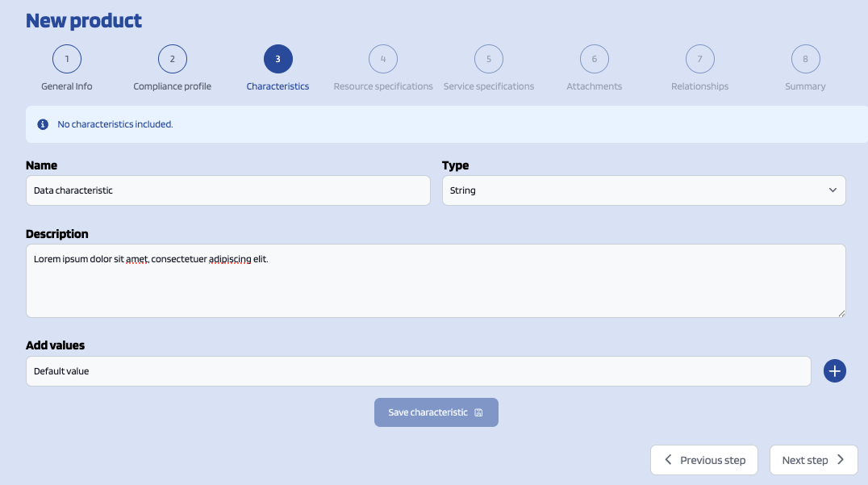The height and width of the screenshot is (485, 868).
Task: Focus the Name input field
Action: click(227, 190)
